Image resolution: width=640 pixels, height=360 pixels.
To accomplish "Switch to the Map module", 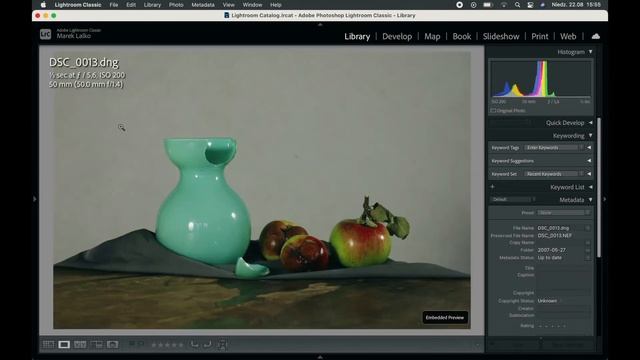I will pyautogui.click(x=432, y=36).
